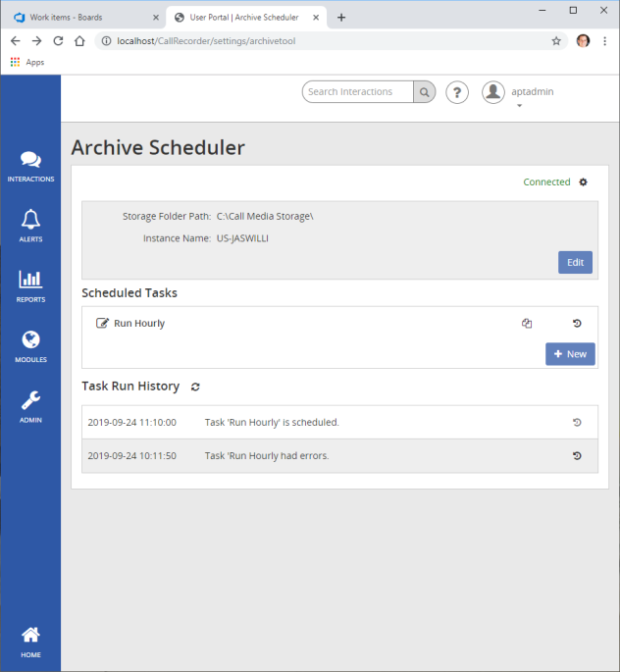Go to Home in sidebar
Screen dimensions: 620x672
coord(30,640)
